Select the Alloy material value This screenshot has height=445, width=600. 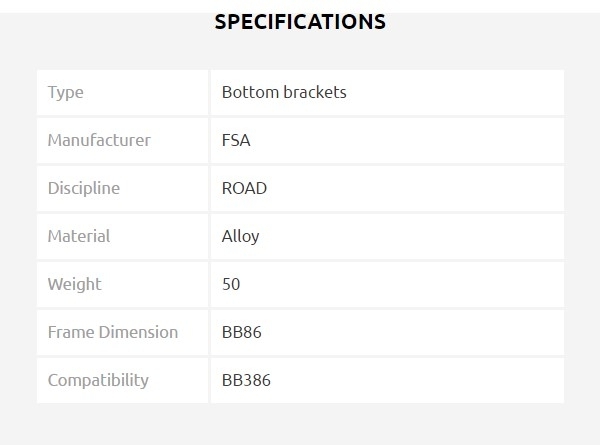coord(240,236)
